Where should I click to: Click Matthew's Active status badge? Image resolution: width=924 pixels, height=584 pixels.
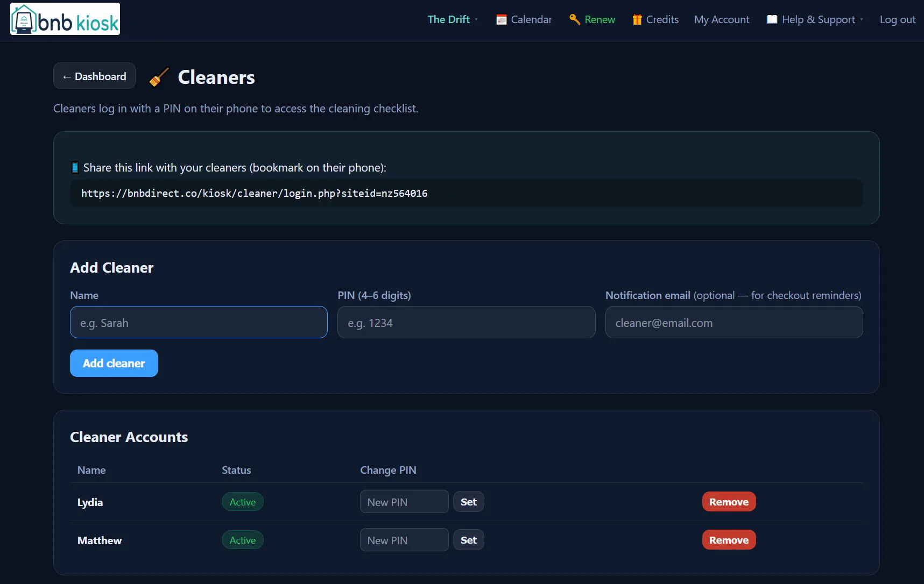coord(243,540)
